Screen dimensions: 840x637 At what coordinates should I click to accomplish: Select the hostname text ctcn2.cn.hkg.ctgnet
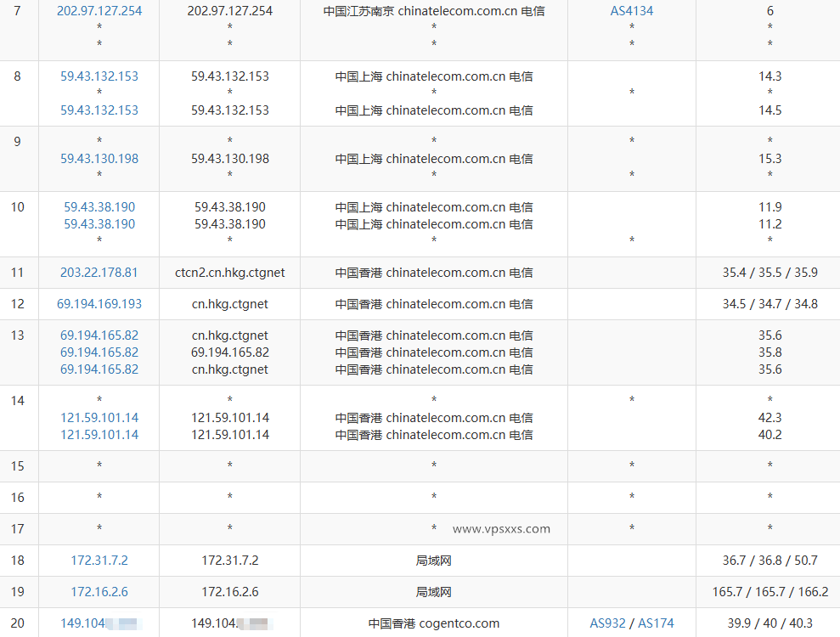click(230, 272)
